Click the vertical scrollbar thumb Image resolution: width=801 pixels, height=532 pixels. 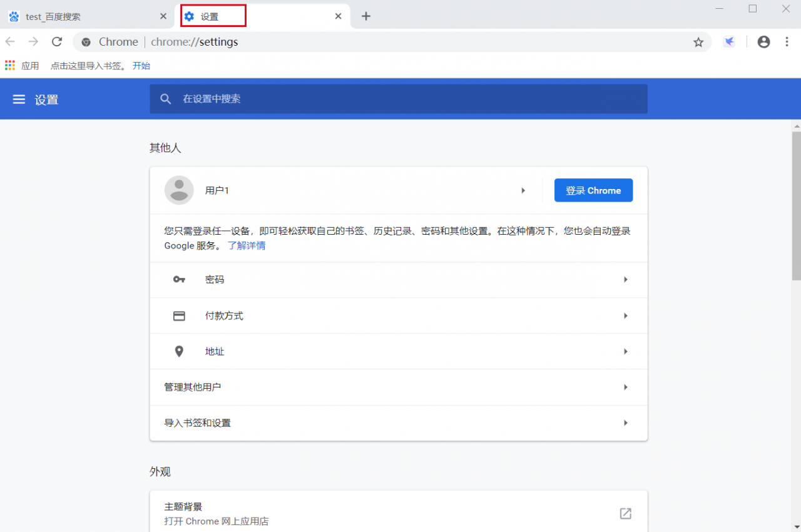796,205
